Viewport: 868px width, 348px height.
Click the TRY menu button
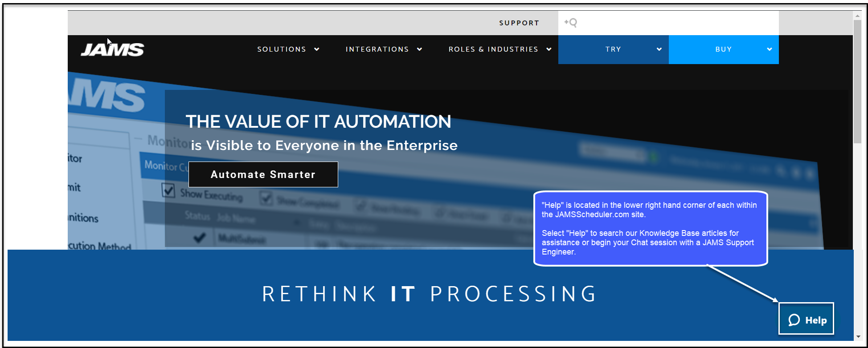click(x=613, y=49)
